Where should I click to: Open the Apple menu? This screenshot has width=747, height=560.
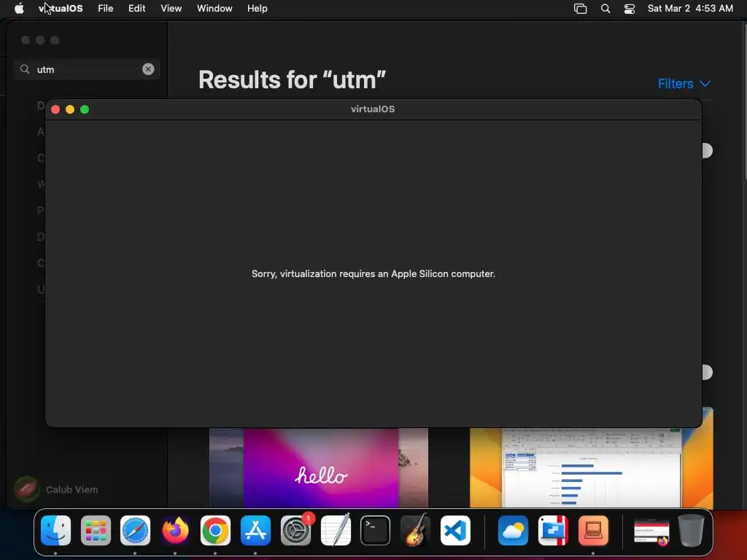(19, 8)
